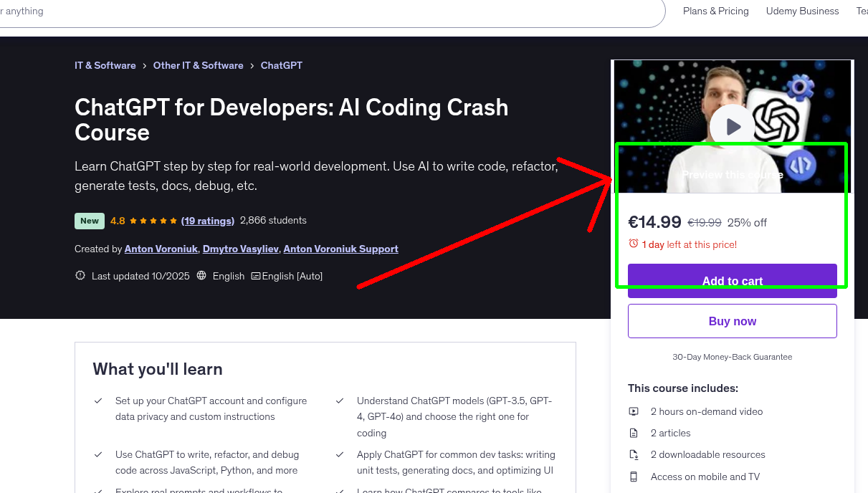Click the on-demand video icon in course includes
Image resolution: width=868 pixels, height=493 pixels.
click(634, 411)
